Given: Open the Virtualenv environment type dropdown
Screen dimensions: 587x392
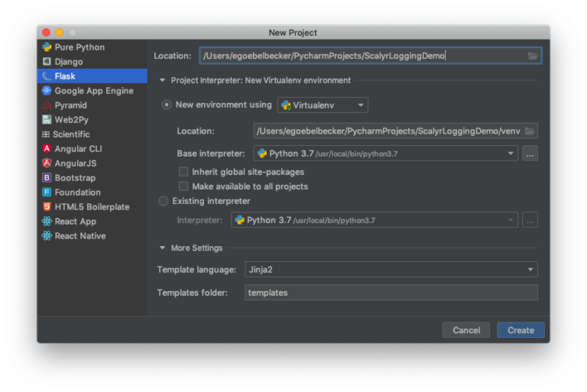Looking at the screenshot, I should 323,105.
